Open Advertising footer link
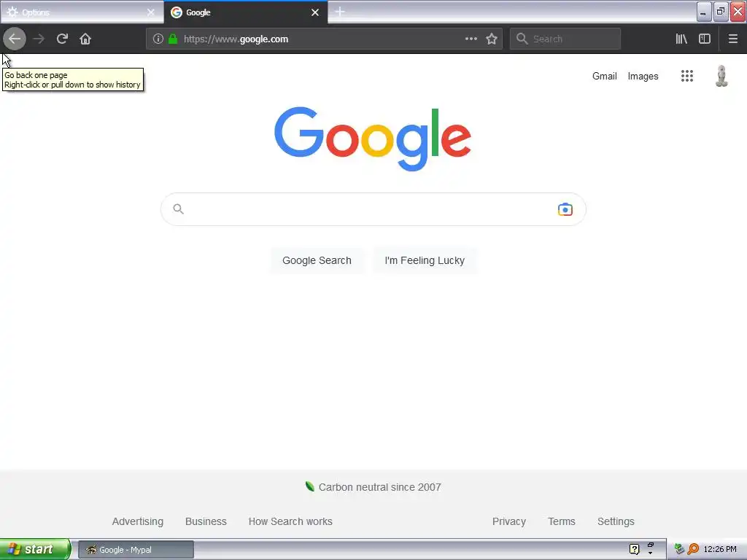This screenshot has height=560, width=747. [138, 521]
